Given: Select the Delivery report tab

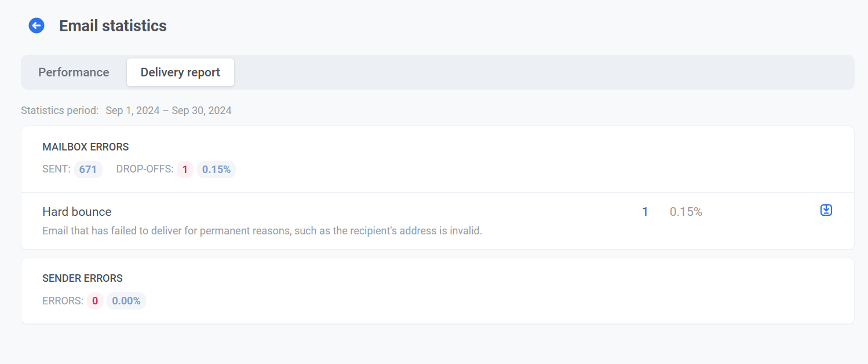Looking at the screenshot, I should point(180,72).
